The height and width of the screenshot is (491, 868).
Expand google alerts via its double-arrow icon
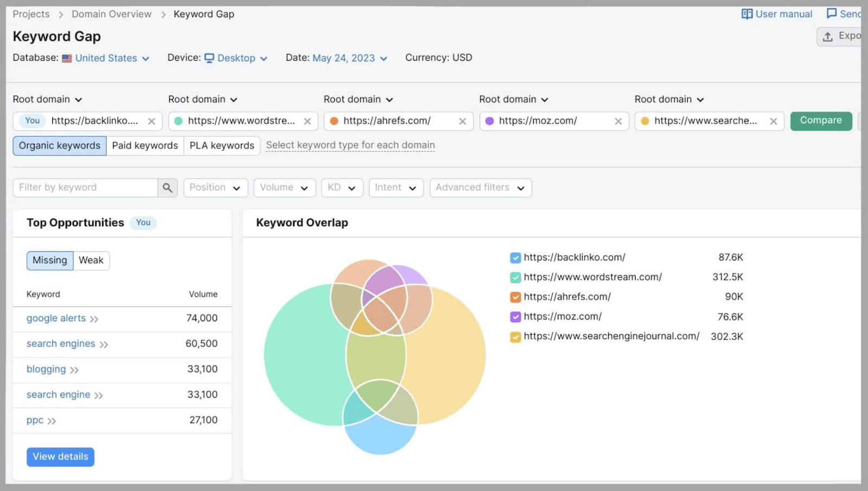(94, 319)
